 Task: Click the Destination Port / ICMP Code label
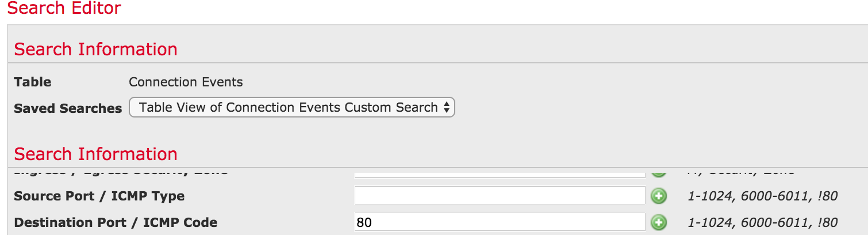click(x=115, y=222)
